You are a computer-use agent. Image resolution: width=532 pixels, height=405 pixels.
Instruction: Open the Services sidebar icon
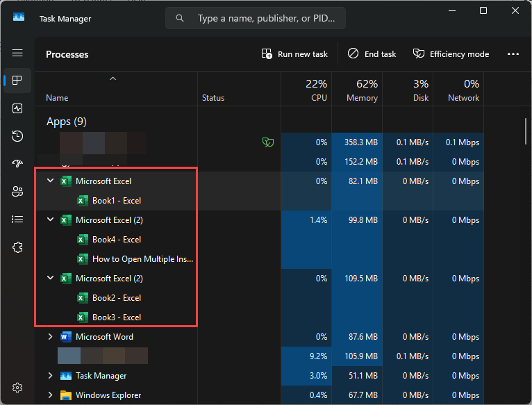(17, 247)
